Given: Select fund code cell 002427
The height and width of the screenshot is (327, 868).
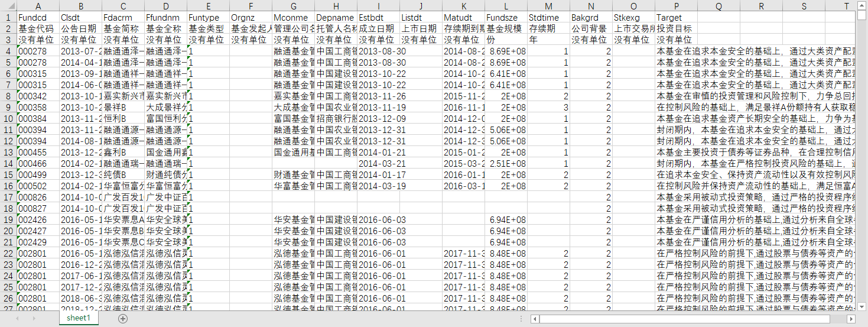Looking at the screenshot, I should 38,231.
